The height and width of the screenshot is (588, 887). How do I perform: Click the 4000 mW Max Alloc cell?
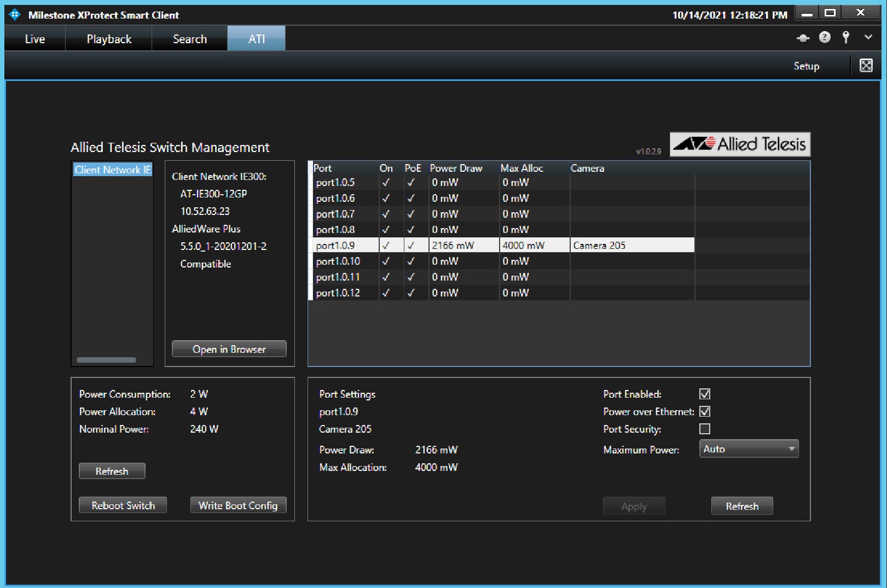[534, 245]
